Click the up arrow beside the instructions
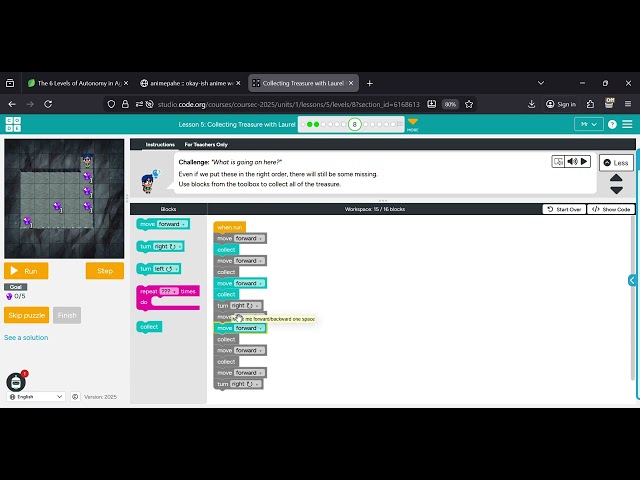 click(616, 178)
